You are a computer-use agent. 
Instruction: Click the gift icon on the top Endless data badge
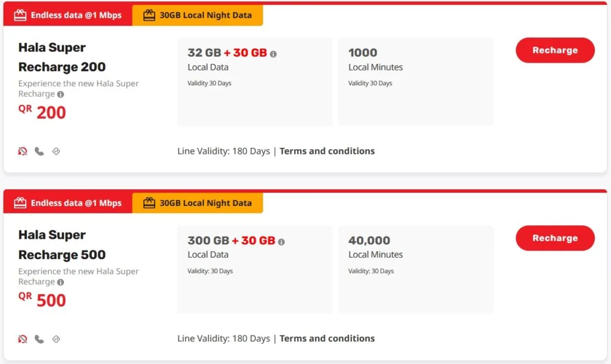click(x=20, y=16)
